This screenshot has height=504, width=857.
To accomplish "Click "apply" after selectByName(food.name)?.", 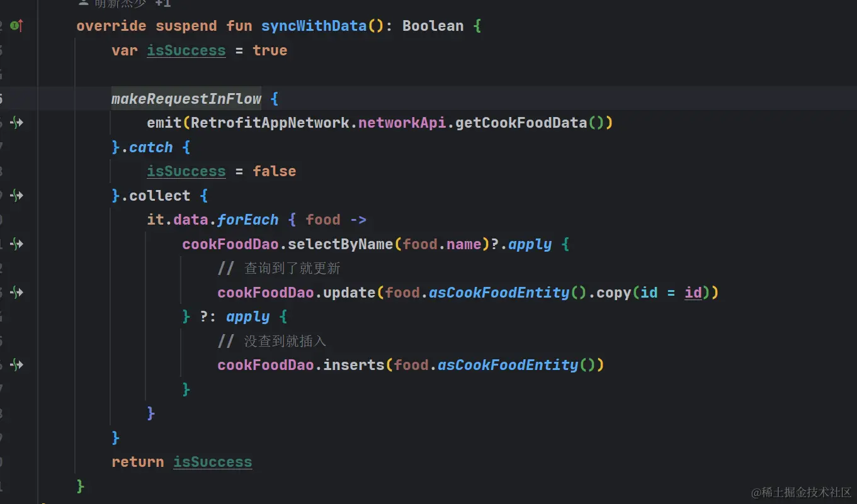I will (530, 244).
